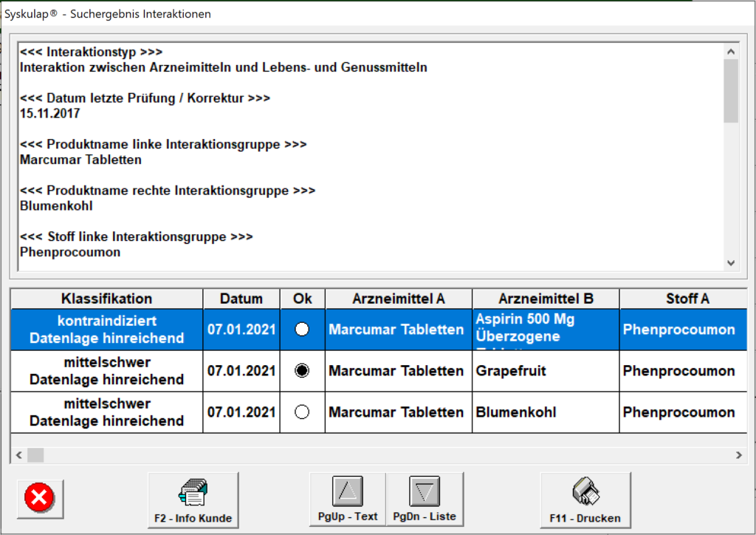Select the Ok radio button in the Aspirin row
The height and width of the screenshot is (535, 756).
tap(302, 330)
